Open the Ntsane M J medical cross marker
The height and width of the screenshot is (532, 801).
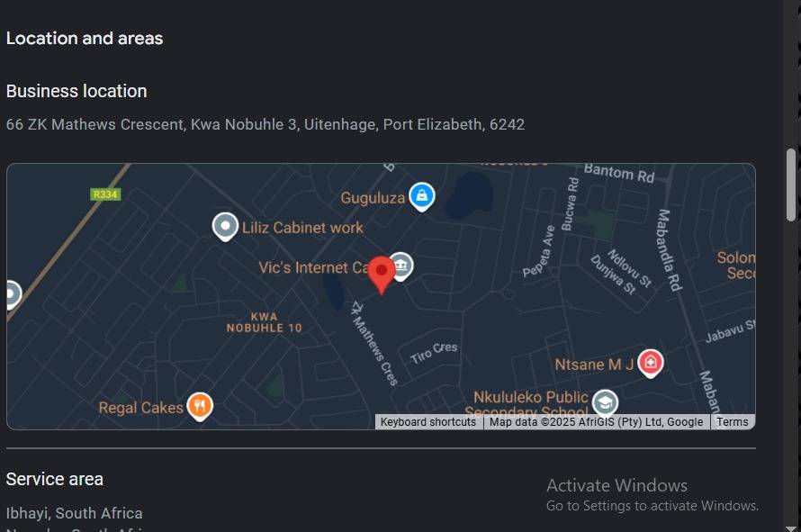651,363
